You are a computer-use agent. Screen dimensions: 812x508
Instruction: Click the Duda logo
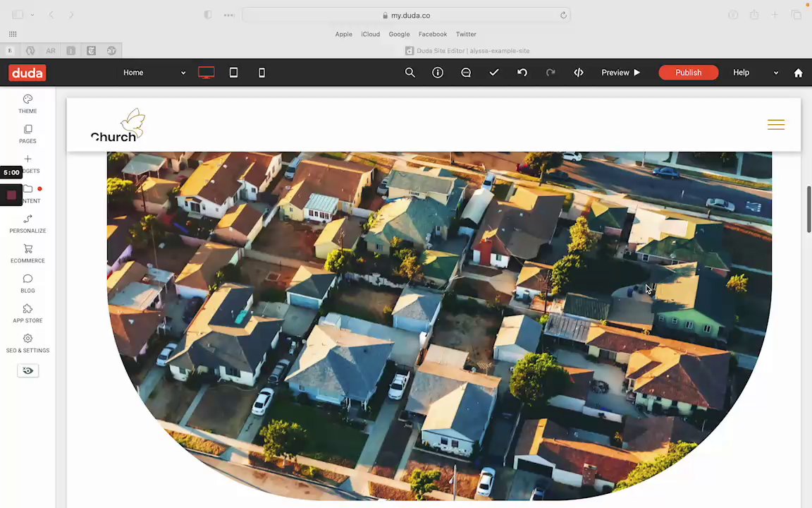tap(27, 73)
